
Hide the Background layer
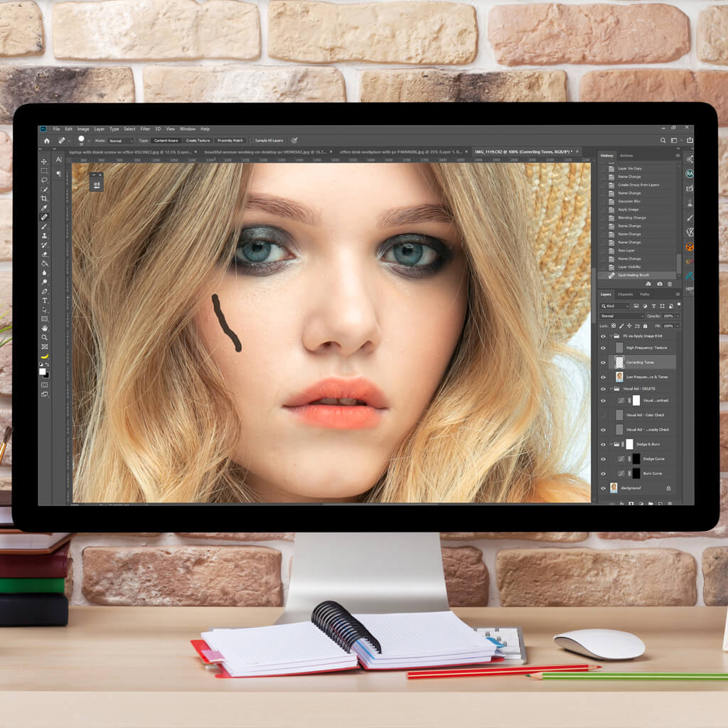tap(603, 488)
